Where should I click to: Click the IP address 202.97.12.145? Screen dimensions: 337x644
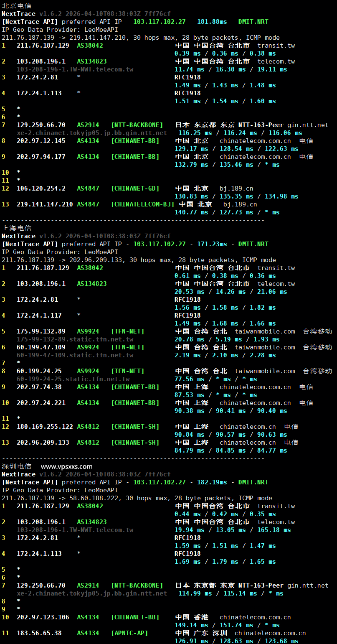point(41,141)
